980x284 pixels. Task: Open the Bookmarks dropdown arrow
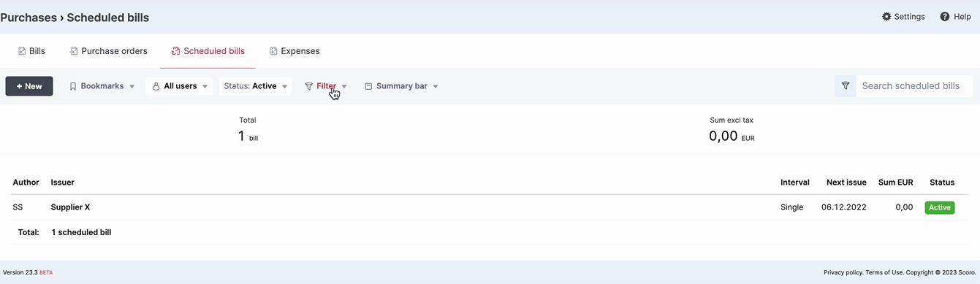(x=132, y=87)
